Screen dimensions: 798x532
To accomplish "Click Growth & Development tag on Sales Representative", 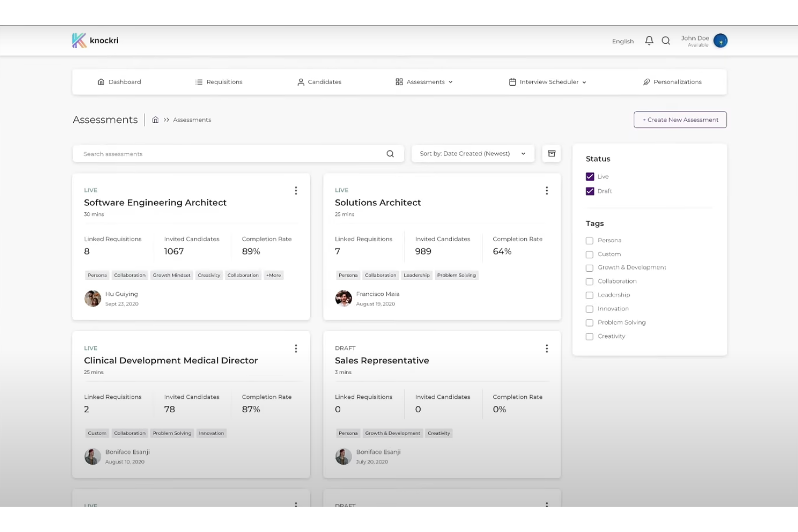I will point(393,433).
